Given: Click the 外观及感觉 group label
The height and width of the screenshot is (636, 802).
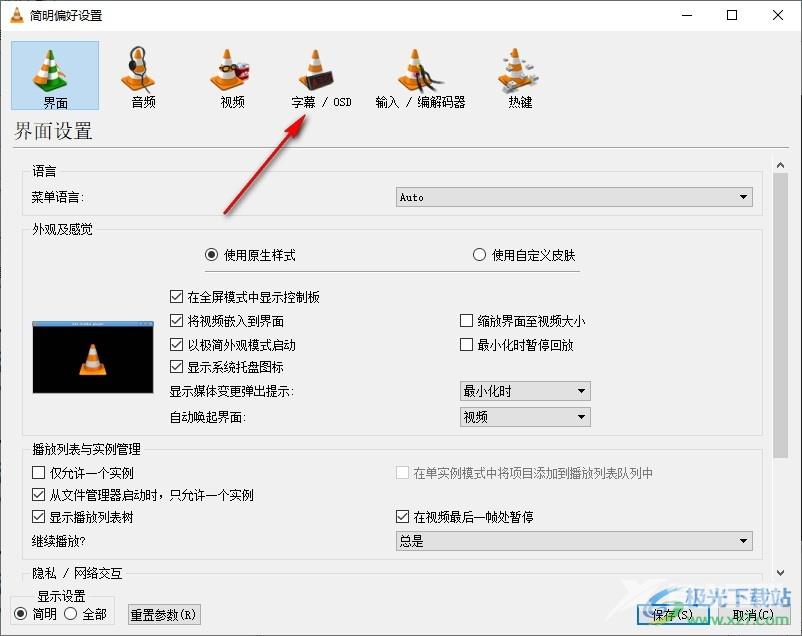Looking at the screenshot, I should pyautogui.click(x=62, y=229).
